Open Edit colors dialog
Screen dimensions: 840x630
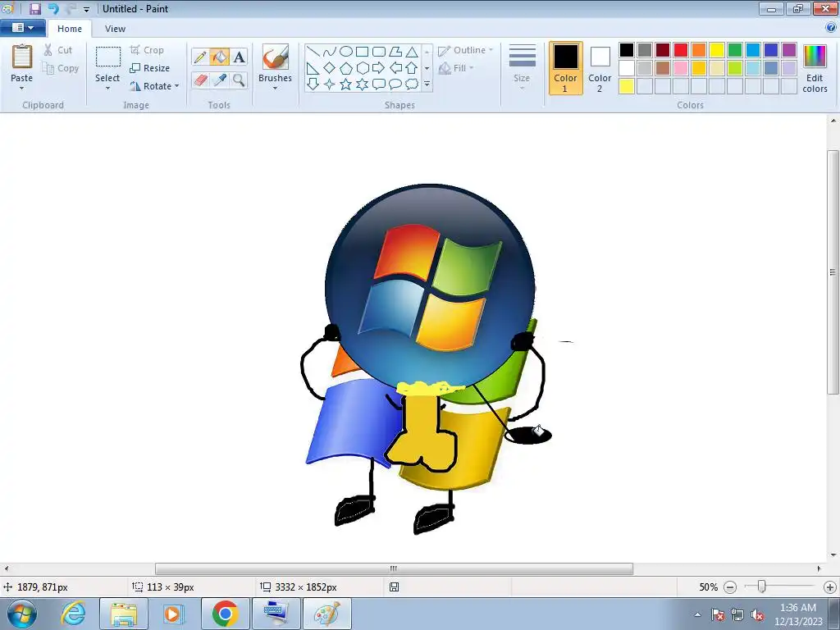[815, 69]
